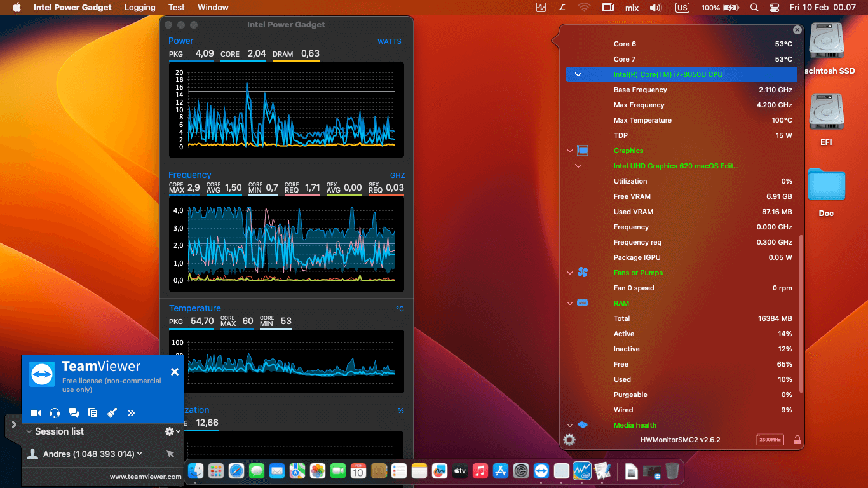Open HWMonitorSMC2 settings gear
The height and width of the screenshot is (488, 868).
coord(569,440)
